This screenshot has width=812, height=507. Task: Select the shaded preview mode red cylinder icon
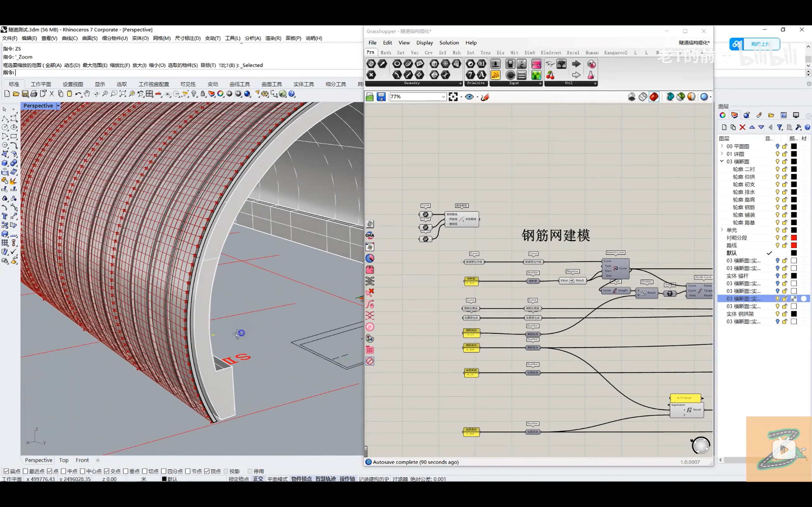[654, 97]
